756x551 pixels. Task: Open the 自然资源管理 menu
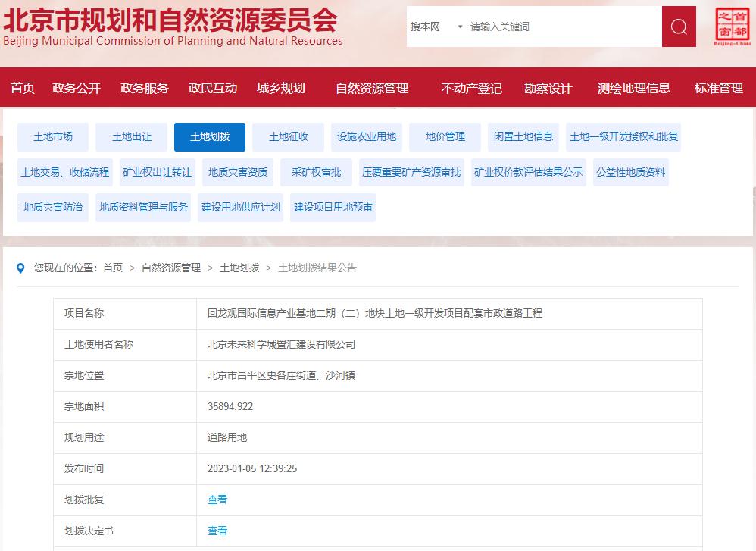click(x=372, y=88)
